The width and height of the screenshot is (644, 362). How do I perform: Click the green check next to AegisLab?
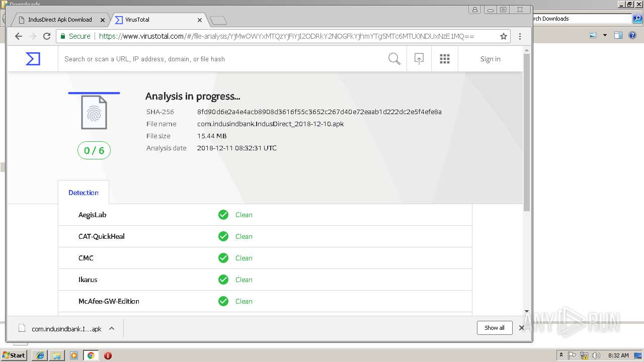coord(223,215)
